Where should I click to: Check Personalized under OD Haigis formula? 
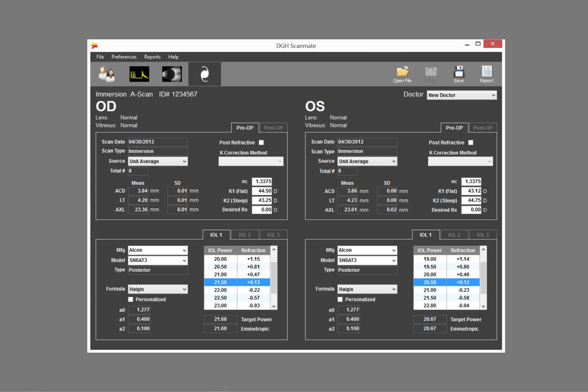131,299
